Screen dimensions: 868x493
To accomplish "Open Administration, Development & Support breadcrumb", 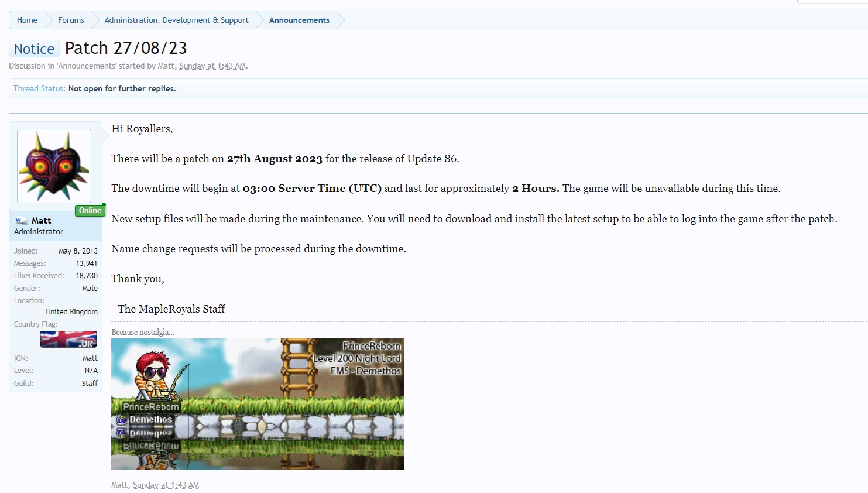I will click(x=176, y=20).
